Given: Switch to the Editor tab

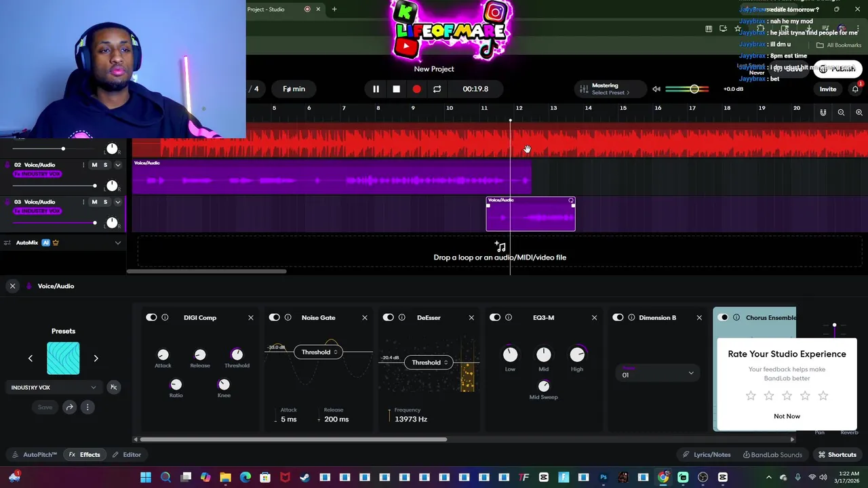Looking at the screenshot, I should pos(127,455).
